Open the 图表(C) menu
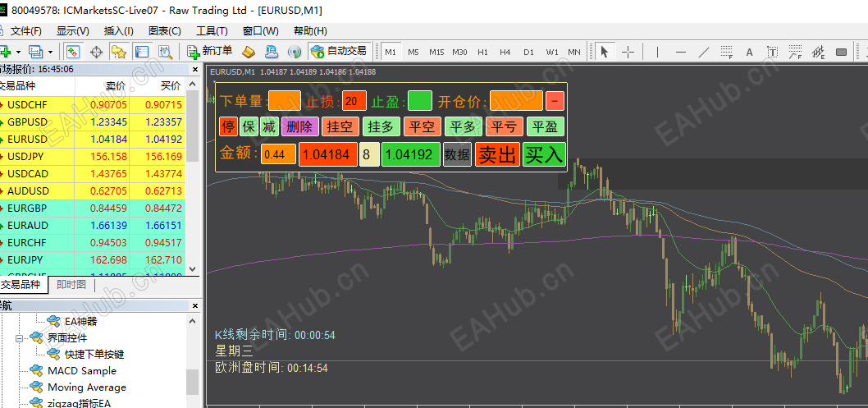 (164, 31)
